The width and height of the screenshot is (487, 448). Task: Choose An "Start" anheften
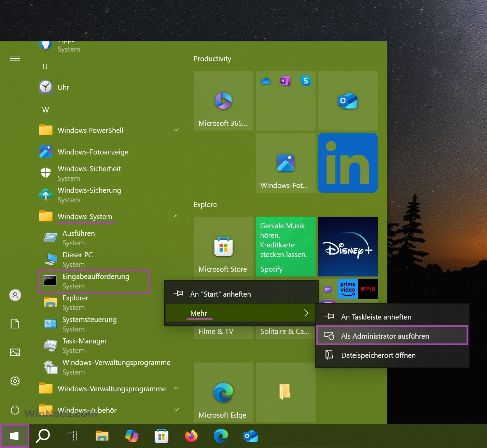[x=241, y=294]
